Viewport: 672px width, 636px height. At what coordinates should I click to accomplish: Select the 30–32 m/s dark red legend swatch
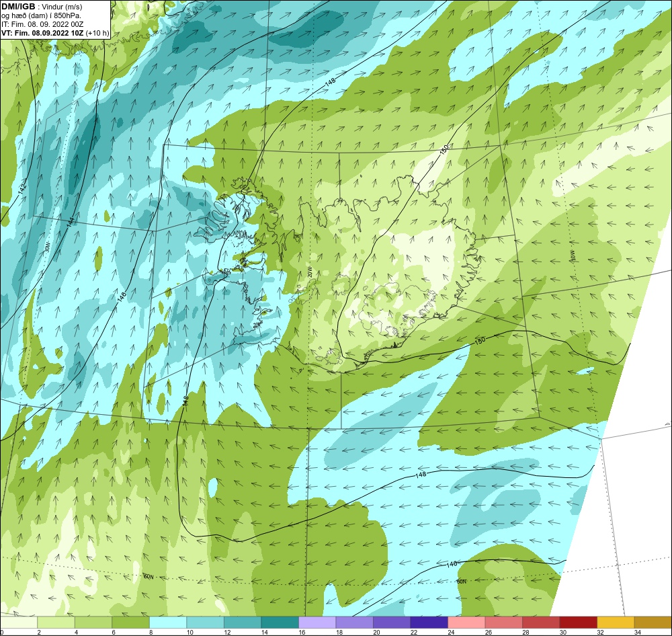tap(578, 623)
